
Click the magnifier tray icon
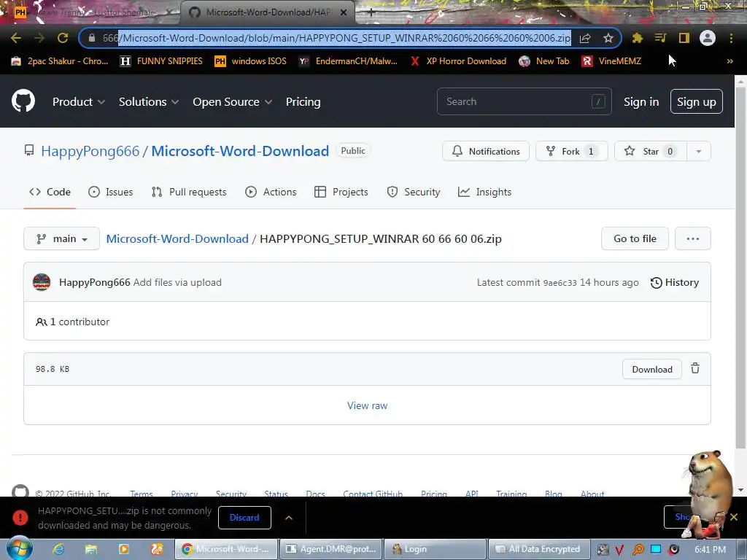coord(638,550)
